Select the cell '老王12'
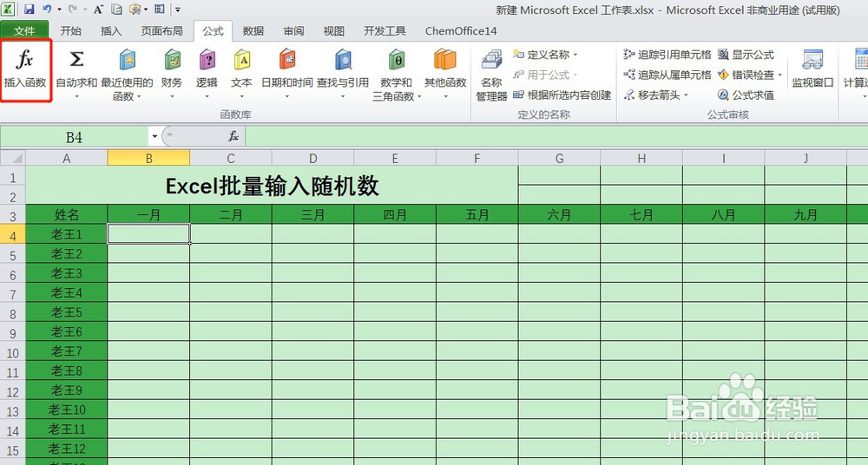The image size is (868, 465). click(67, 449)
